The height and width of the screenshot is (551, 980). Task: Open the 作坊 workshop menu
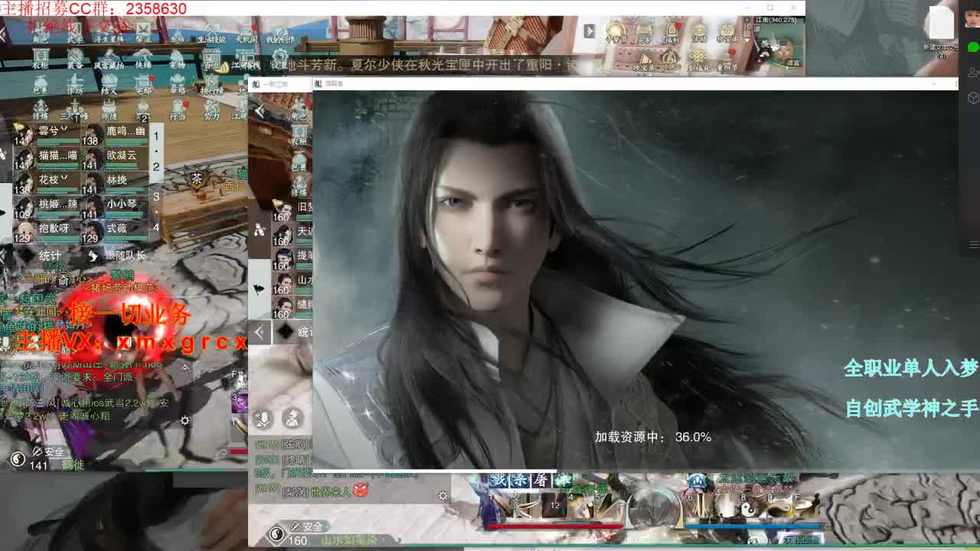(x=75, y=83)
